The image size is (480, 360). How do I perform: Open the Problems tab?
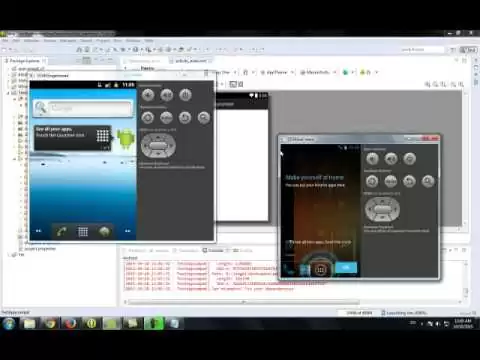[135, 250]
